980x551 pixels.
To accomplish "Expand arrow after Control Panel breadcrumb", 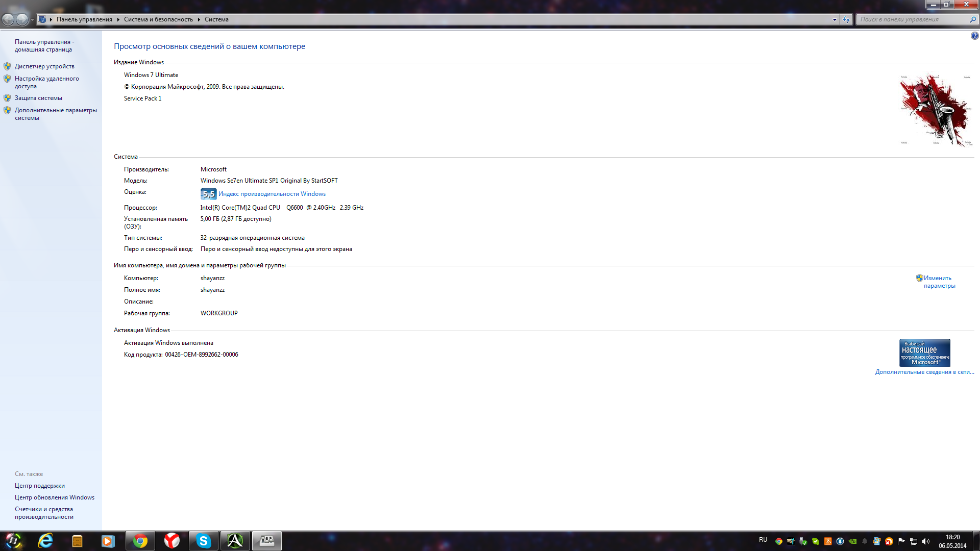I will [x=118, y=19].
